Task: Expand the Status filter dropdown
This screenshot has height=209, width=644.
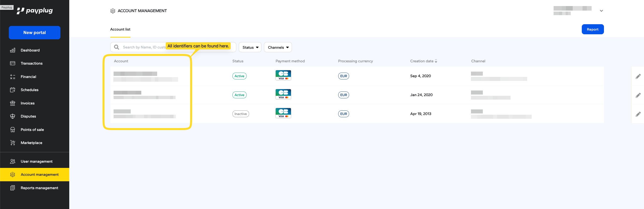Action: pyautogui.click(x=250, y=47)
